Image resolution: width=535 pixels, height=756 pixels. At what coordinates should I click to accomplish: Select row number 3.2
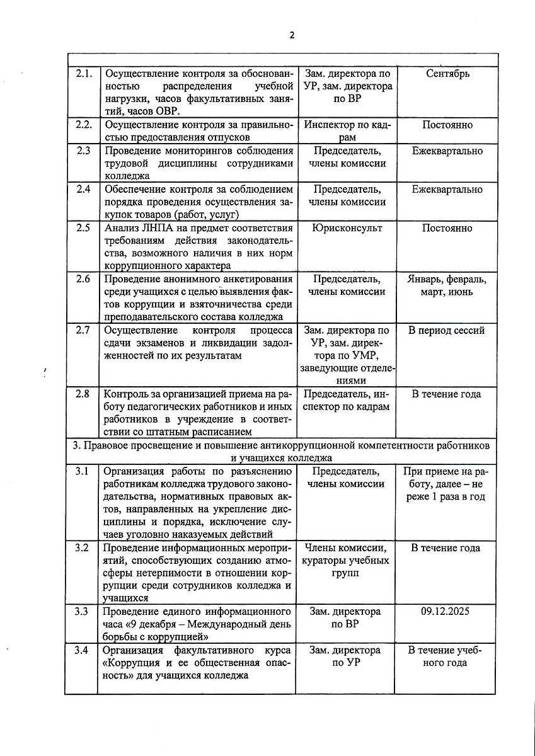[x=82, y=547]
